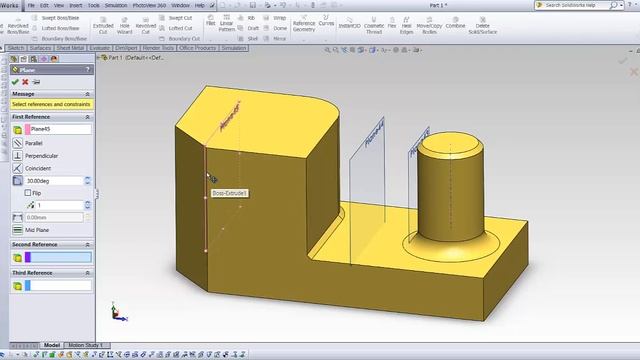
Task: Click the Shell tool
Action: pyautogui.click(x=248, y=38)
